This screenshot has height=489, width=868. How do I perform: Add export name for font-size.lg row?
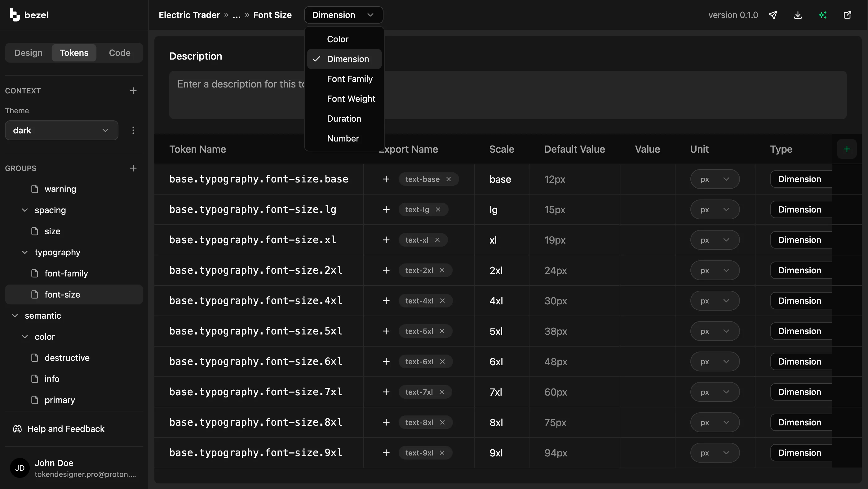(x=386, y=209)
